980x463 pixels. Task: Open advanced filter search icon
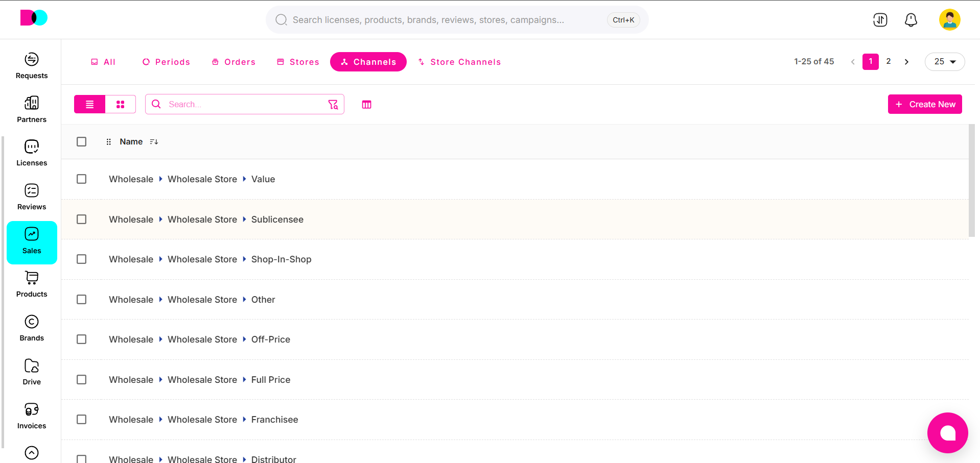pos(333,104)
